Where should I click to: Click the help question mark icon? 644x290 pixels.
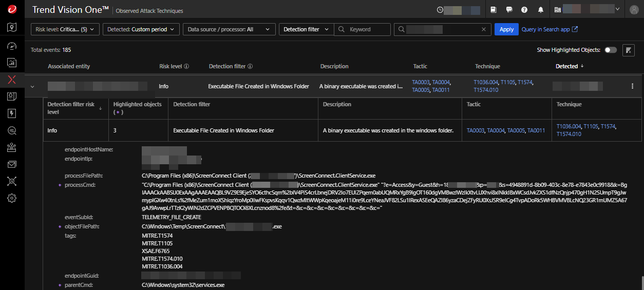pyautogui.click(x=524, y=10)
